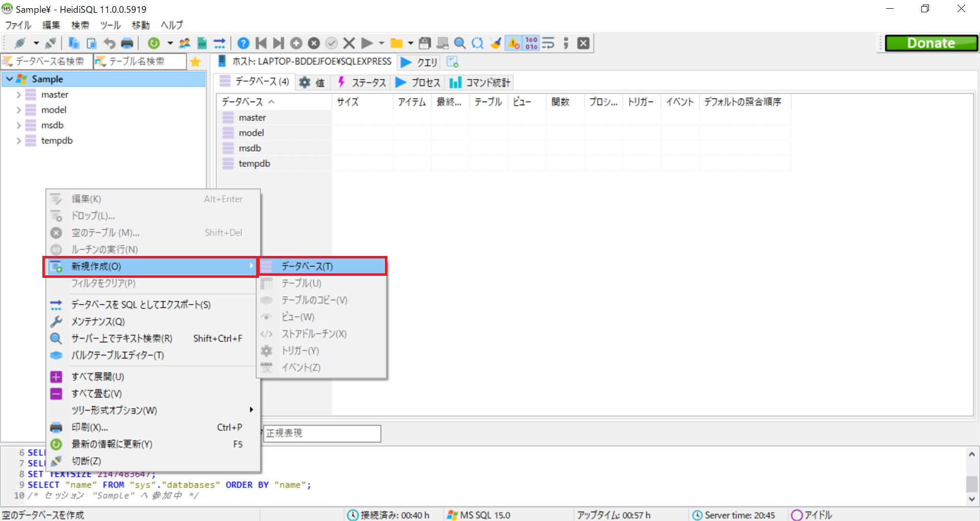Click the Run query play icon

click(366, 43)
